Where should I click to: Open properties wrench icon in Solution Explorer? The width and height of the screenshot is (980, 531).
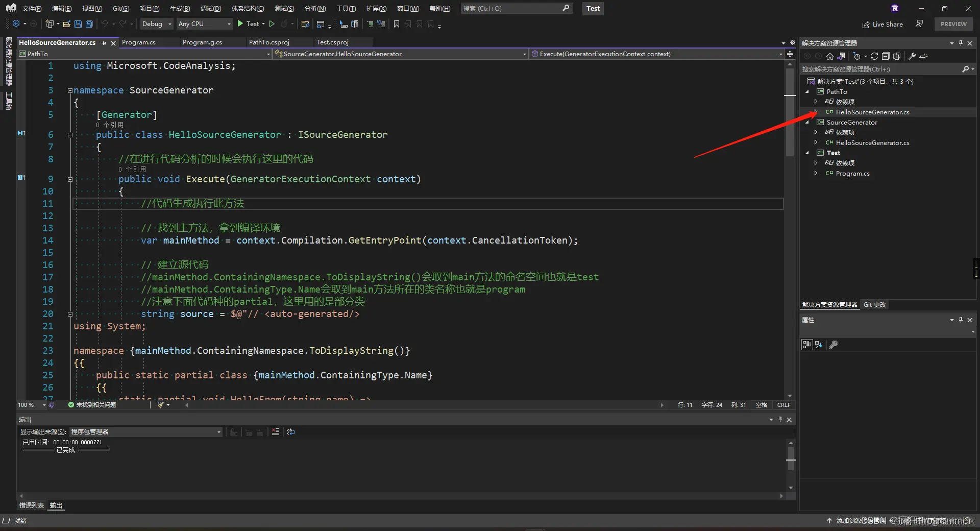click(912, 56)
